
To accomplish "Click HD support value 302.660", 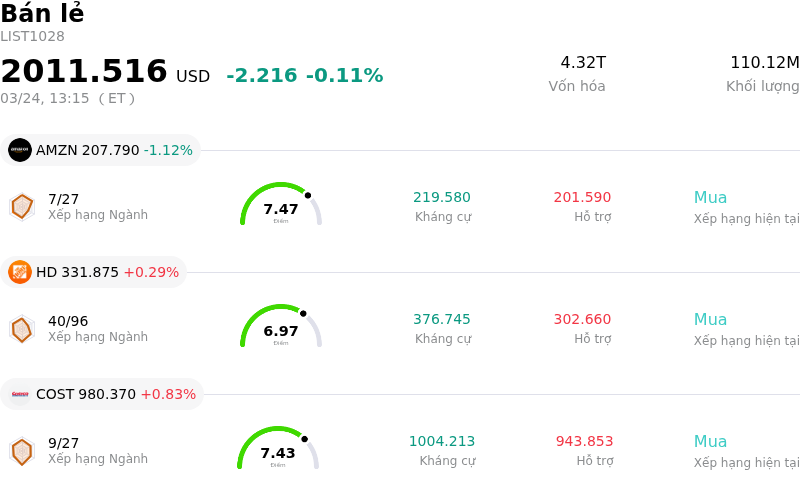I will (582, 320).
